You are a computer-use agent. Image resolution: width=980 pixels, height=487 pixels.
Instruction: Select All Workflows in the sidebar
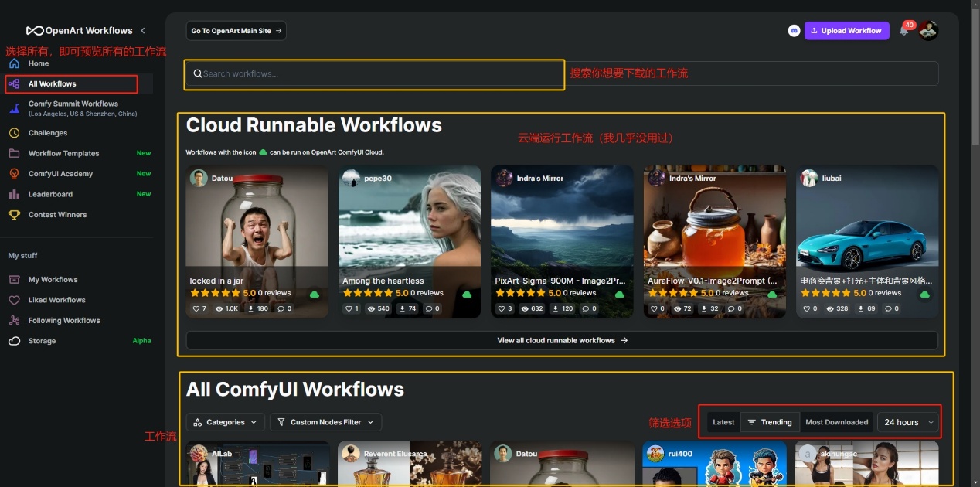click(53, 83)
